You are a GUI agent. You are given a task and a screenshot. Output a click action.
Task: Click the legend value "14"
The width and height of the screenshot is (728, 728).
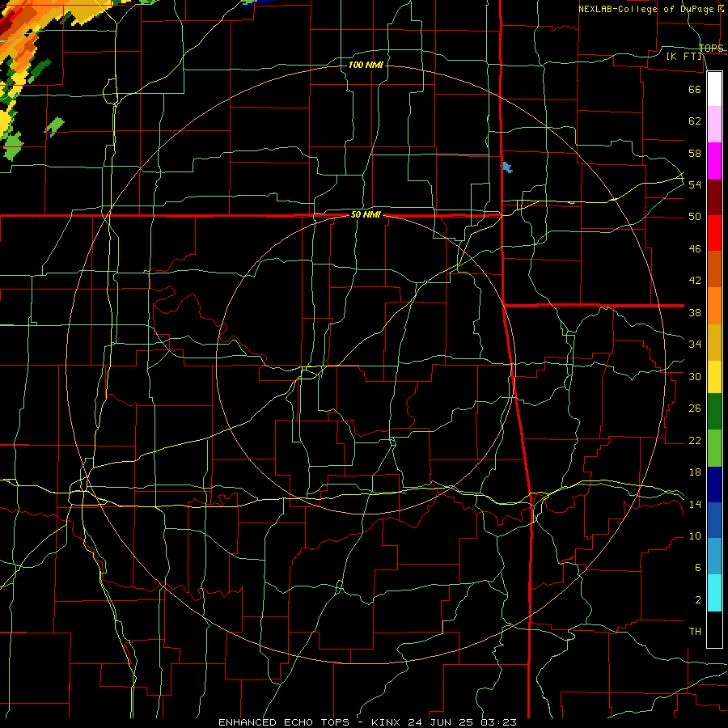pyautogui.click(x=695, y=504)
